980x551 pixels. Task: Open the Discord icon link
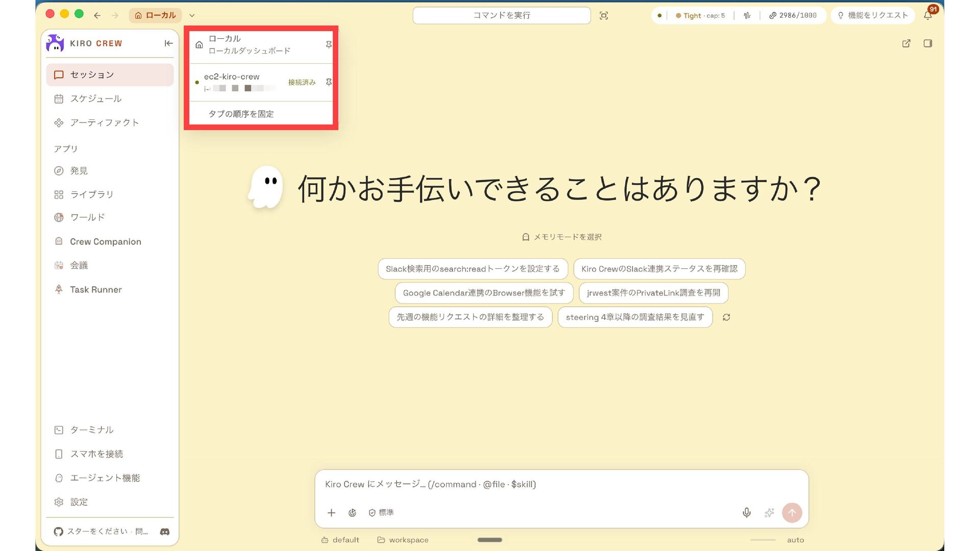click(x=164, y=532)
